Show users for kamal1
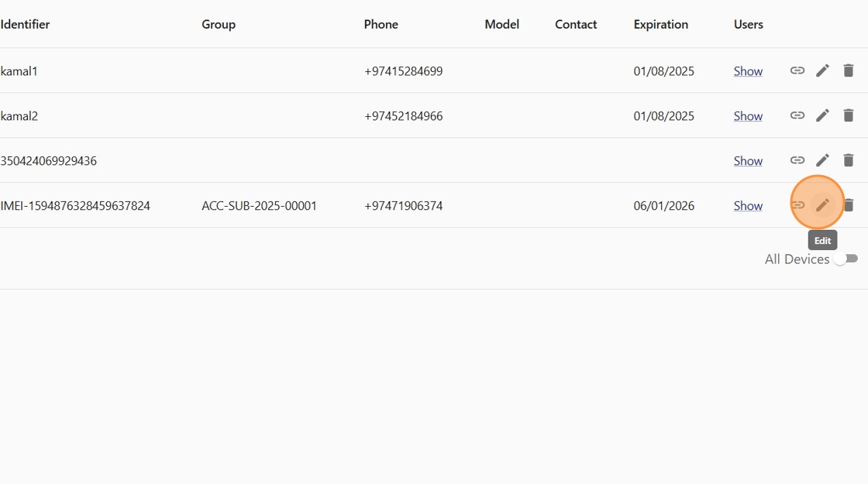The image size is (868, 484). [x=748, y=71]
